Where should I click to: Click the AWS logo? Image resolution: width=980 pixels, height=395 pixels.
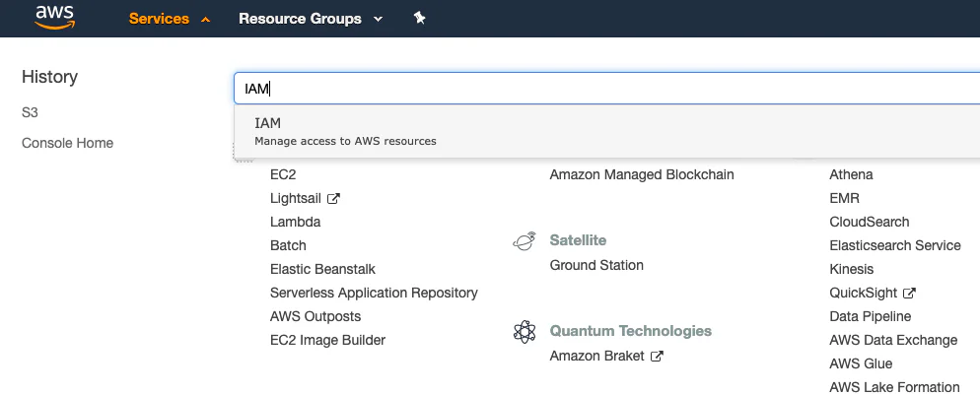click(55, 18)
